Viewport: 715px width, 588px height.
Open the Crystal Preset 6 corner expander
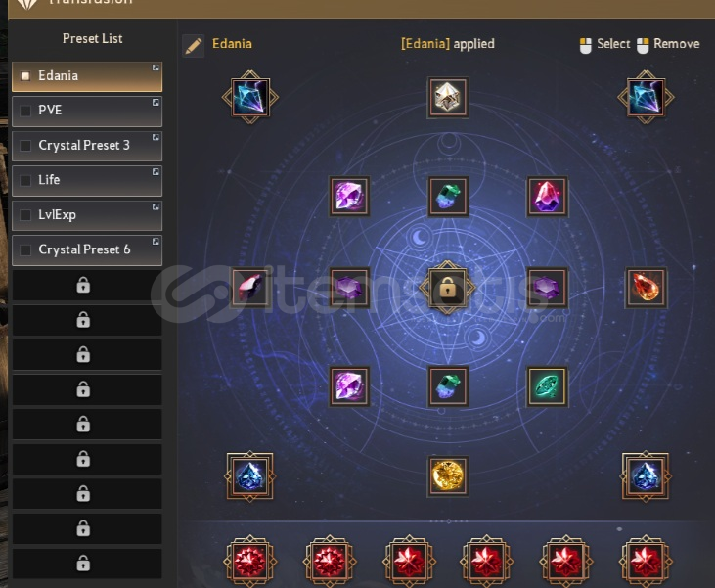pos(156,241)
